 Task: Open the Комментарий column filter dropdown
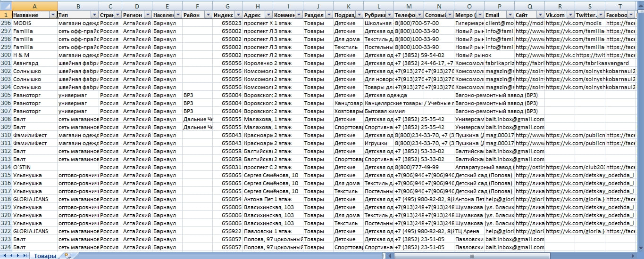(298, 15)
